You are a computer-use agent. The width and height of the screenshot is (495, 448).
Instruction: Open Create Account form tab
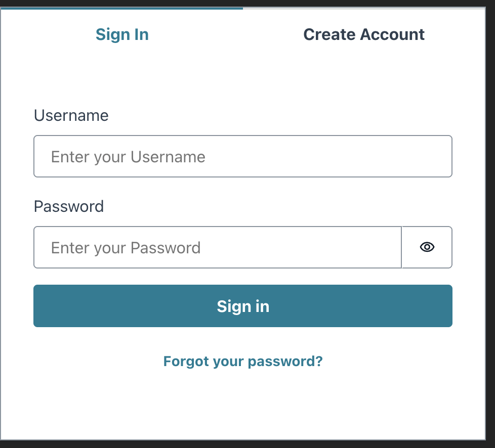(x=364, y=34)
